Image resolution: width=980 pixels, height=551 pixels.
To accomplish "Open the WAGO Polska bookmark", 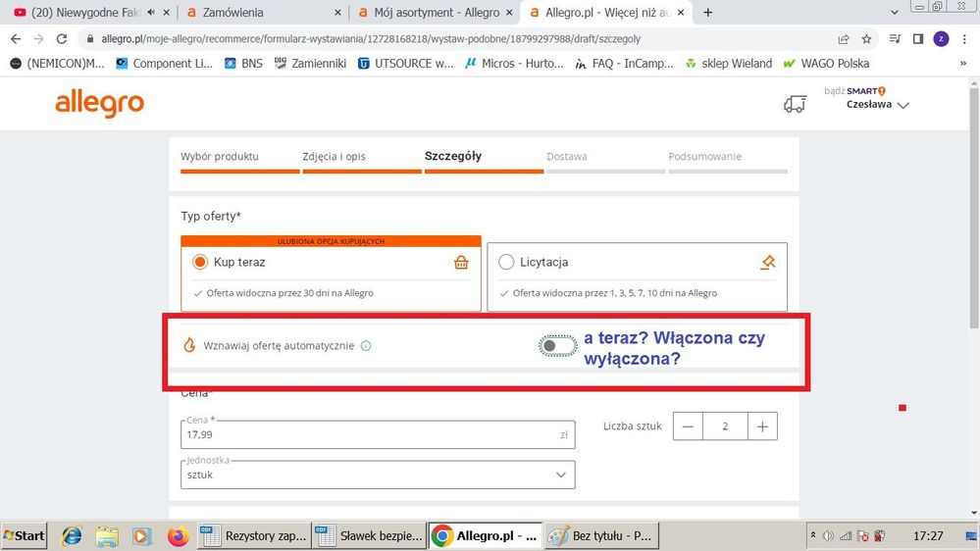I will [x=826, y=63].
